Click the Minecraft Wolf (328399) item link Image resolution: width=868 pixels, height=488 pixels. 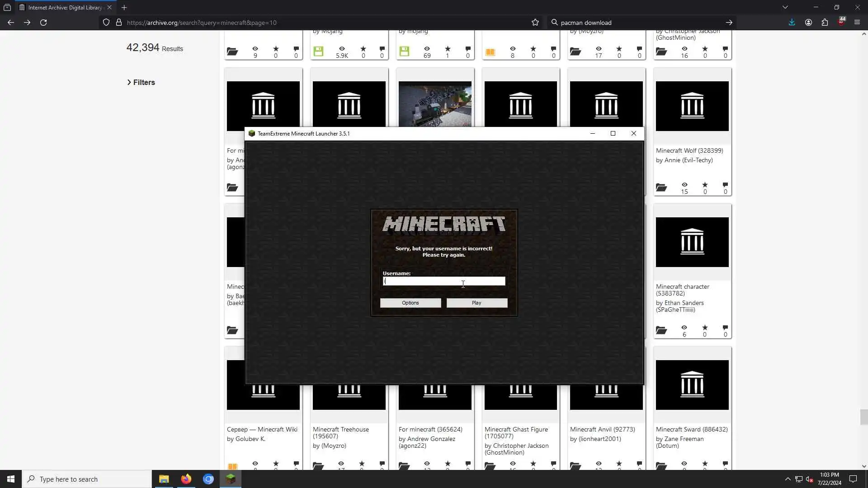689,150
